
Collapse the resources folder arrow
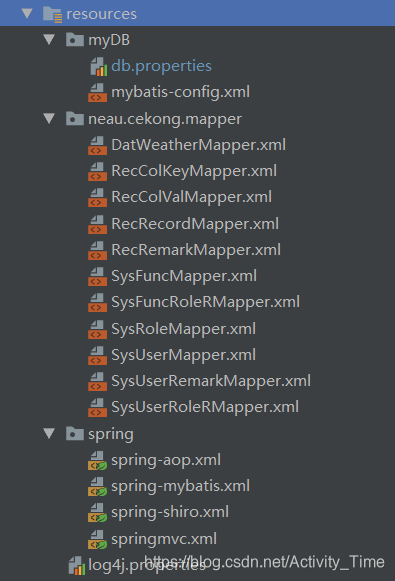(27, 13)
